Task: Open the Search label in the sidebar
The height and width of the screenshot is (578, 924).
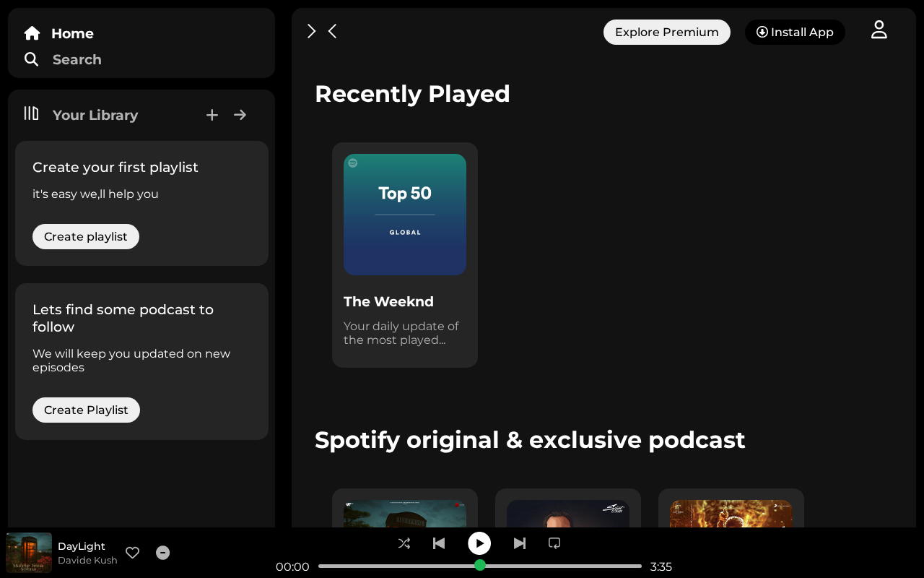Action: (77, 59)
